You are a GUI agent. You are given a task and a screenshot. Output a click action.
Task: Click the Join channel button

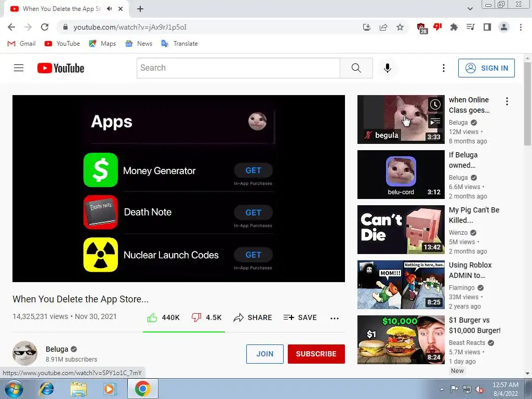264,354
